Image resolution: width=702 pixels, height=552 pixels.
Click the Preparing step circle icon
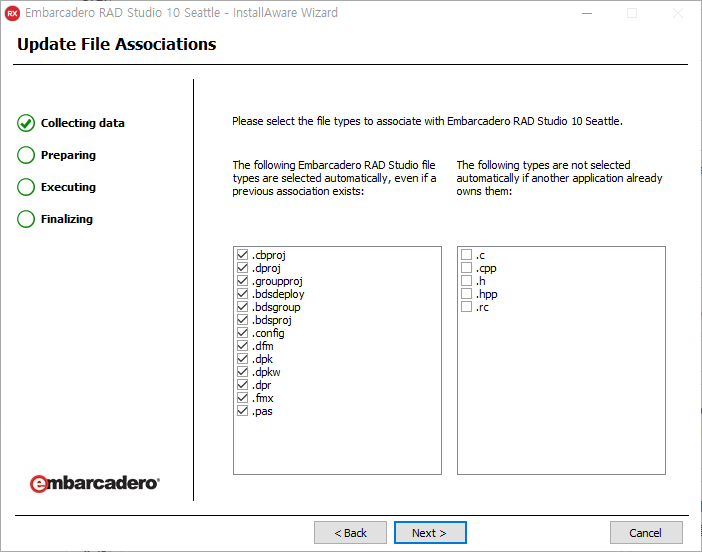click(26, 155)
